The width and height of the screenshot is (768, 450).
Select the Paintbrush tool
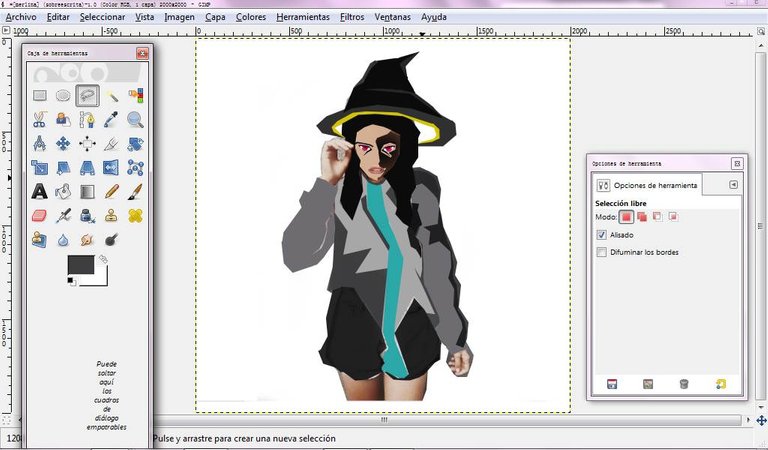(135, 191)
